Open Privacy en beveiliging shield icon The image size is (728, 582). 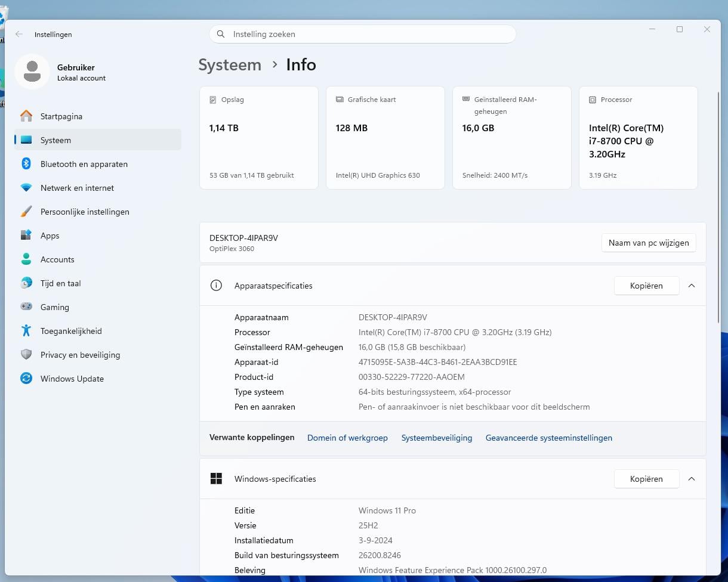point(26,355)
